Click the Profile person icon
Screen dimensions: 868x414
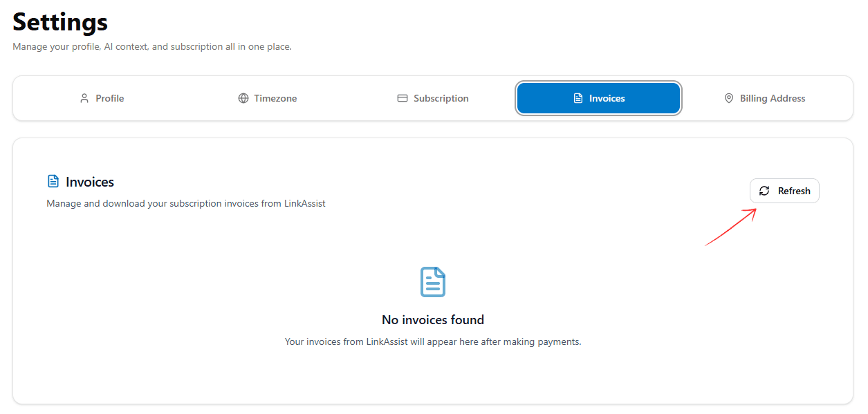click(83, 98)
